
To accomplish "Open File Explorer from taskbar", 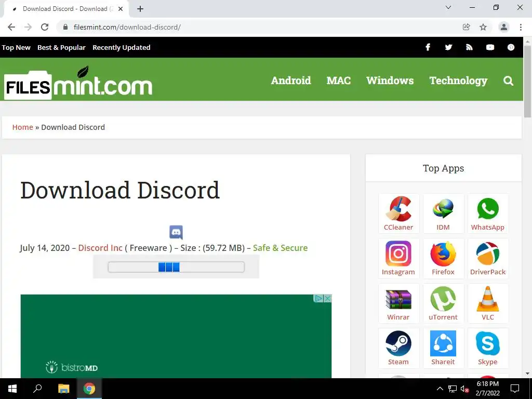I will click(63, 389).
